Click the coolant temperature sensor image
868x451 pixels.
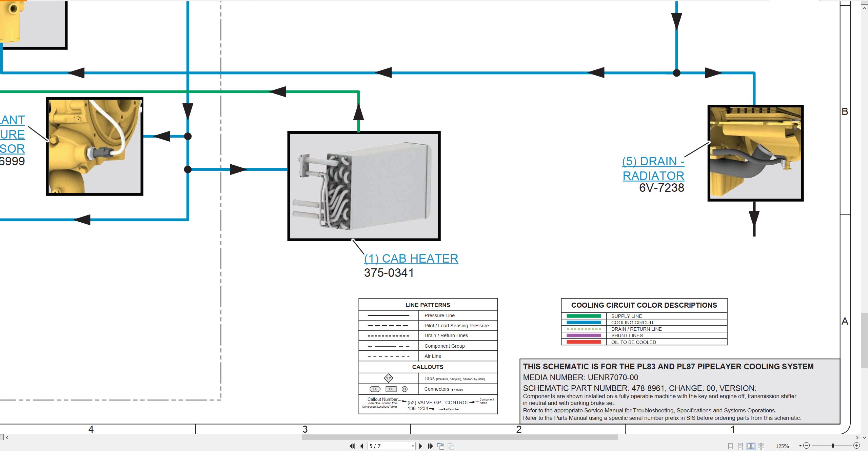click(x=95, y=146)
